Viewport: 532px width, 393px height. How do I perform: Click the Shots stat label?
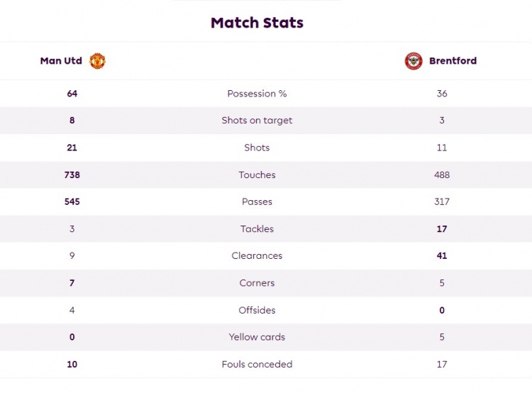pyautogui.click(x=257, y=148)
